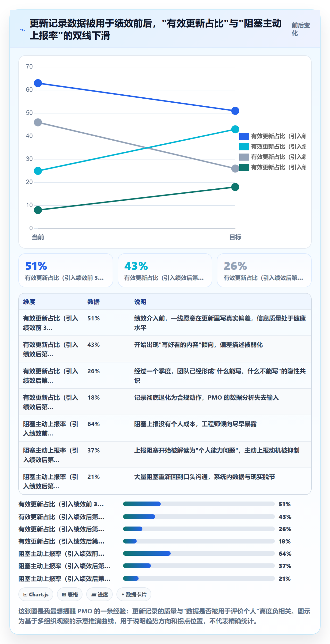Open the 51% stat card
This screenshot has height=644, width=330.
[x=66, y=270]
